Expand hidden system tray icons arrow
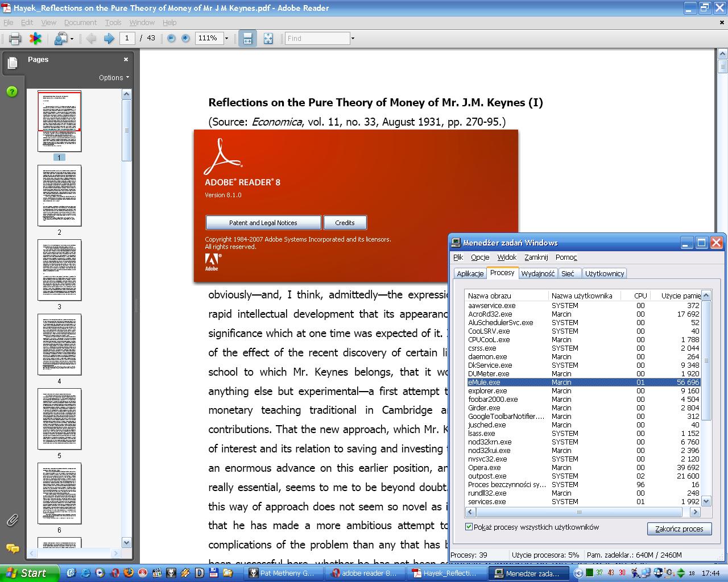The height and width of the screenshot is (582, 728). (x=578, y=573)
